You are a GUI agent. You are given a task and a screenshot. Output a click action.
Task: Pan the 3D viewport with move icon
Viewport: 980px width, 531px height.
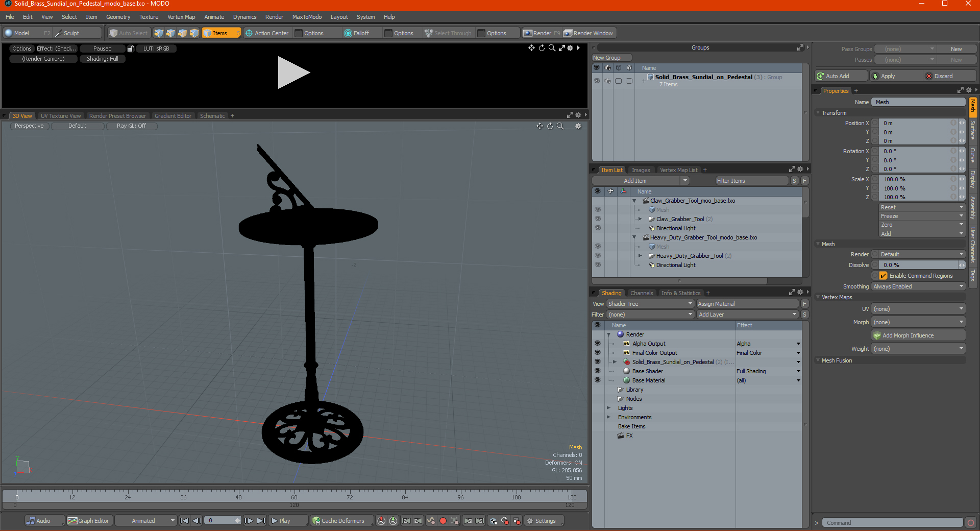click(540, 126)
